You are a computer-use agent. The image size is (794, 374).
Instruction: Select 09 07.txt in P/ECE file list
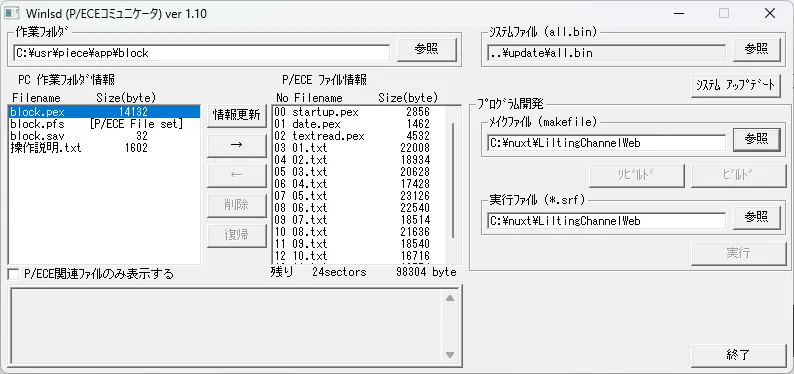point(359,220)
